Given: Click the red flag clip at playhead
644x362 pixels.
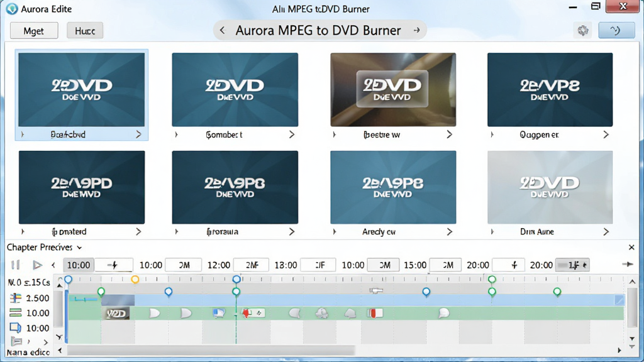Looking at the screenshot, I should (x=253, y=314).
